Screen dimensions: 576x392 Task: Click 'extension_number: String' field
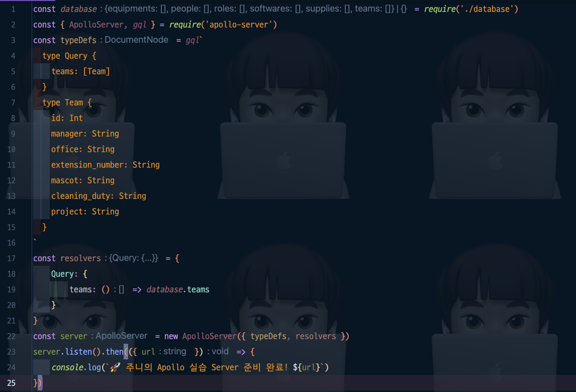106,164
